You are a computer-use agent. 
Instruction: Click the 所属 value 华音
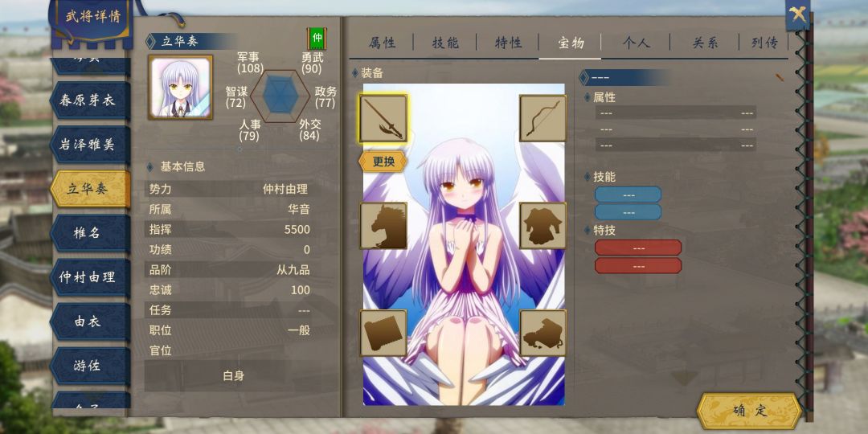[x=298, y=209]
